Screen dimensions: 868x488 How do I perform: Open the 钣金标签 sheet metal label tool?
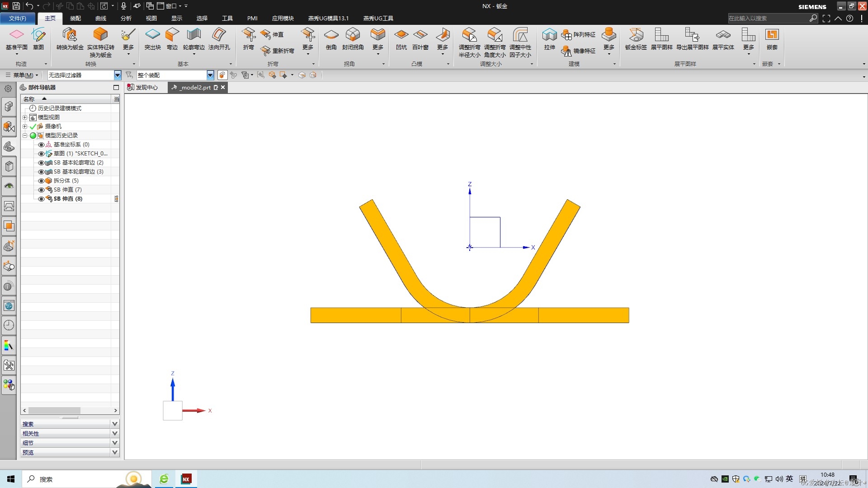[x=636, y=39]
